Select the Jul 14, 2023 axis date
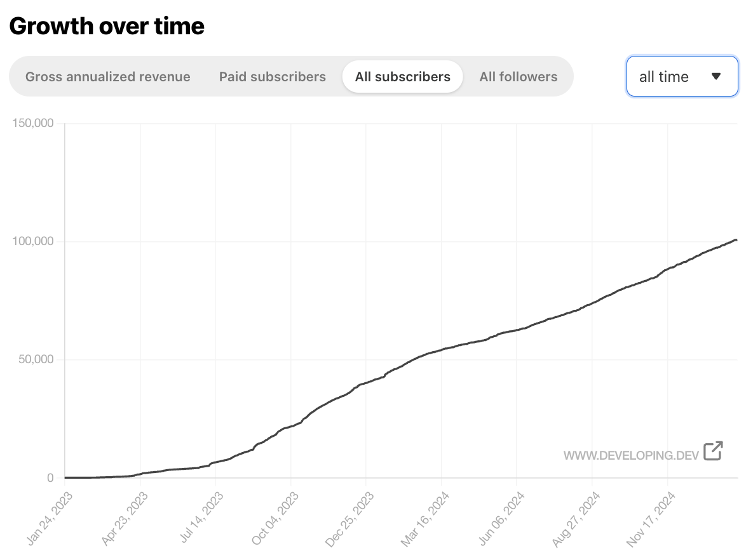 pyautogui.click(x=200, y=517)
